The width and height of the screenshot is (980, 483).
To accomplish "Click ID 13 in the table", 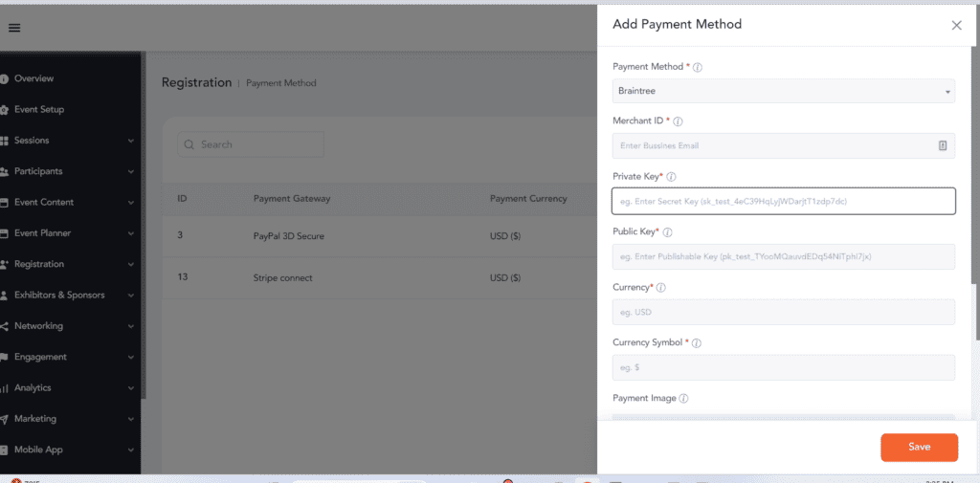I will click(x=183, y=277).
